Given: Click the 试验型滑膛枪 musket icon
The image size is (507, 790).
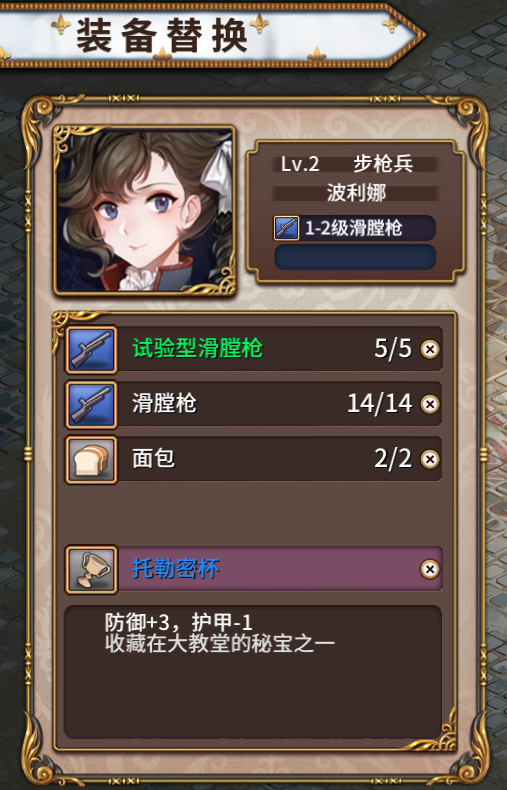Looking at the screenshot, I should pyautogui.click(x=91, y=349).
